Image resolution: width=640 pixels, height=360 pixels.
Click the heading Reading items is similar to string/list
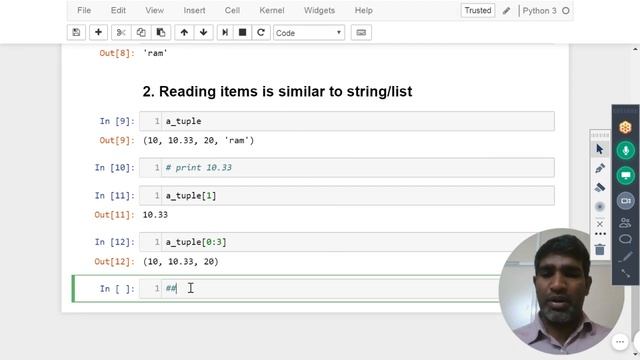click(x=277, y=91)
